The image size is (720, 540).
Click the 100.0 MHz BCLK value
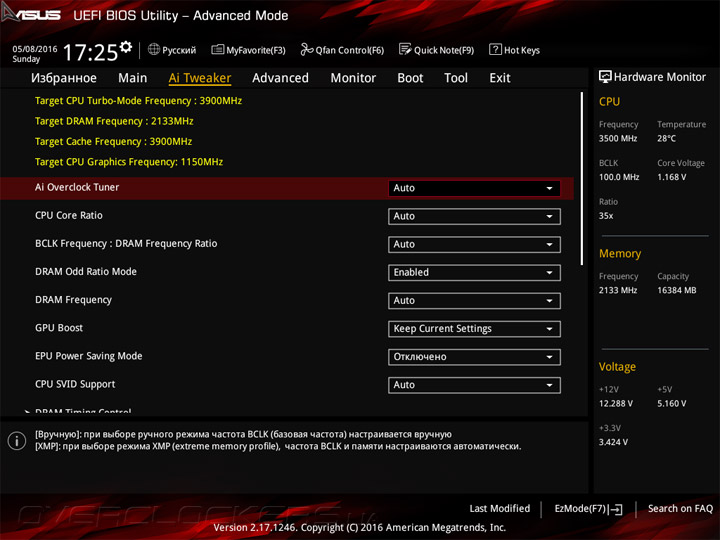619,177
